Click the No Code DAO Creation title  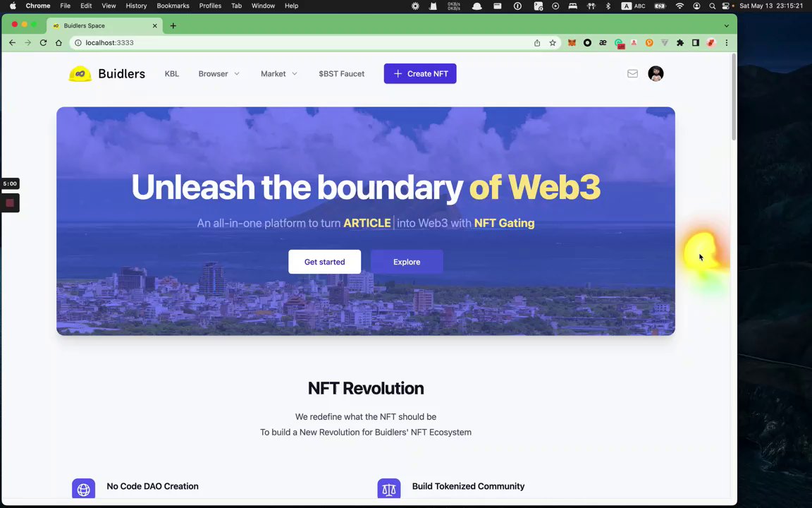point(152,486)
